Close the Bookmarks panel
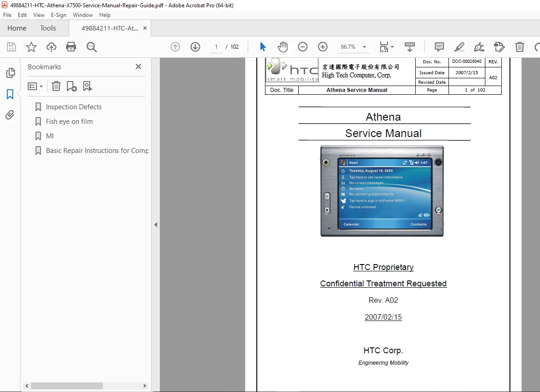 tap(138, 66)
